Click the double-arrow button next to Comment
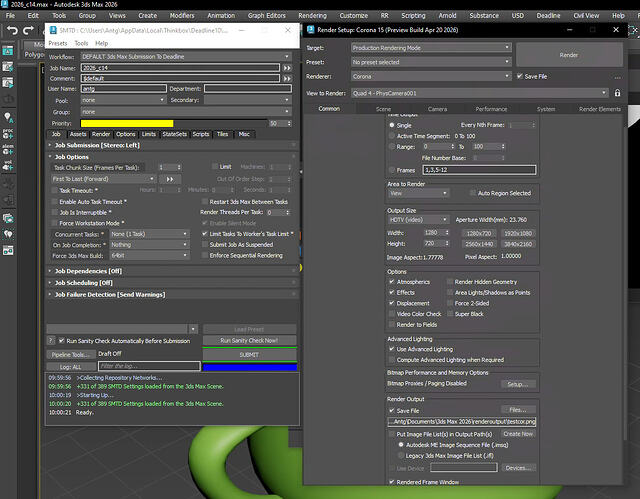 tap(287, 78)
